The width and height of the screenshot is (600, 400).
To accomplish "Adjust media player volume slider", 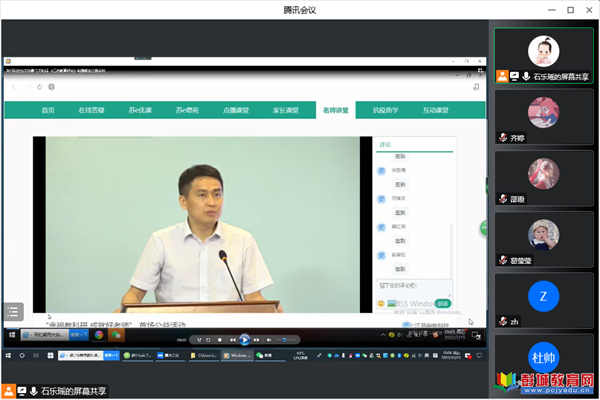I will (286, 340).
